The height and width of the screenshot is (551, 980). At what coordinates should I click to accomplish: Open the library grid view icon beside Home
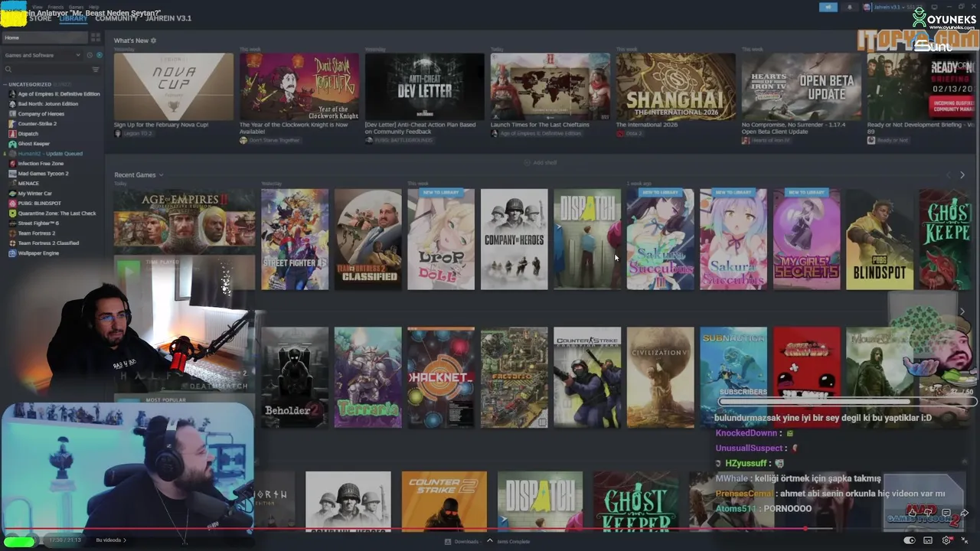(x=95, y=37)
